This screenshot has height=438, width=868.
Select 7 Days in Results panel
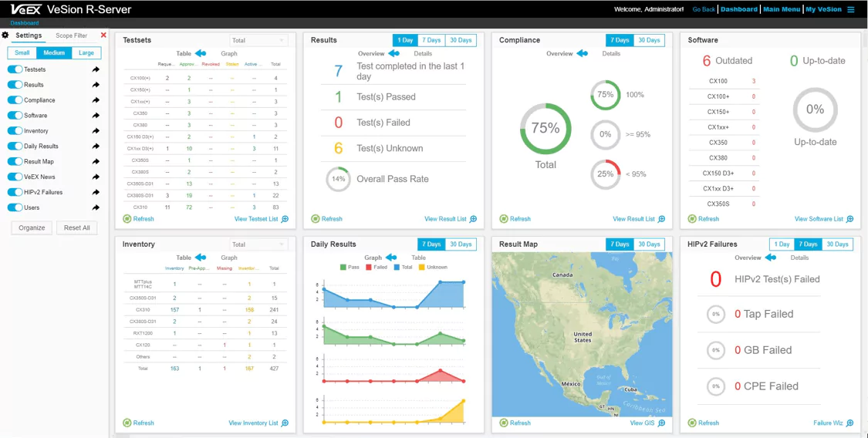click(x=431, y=40)
